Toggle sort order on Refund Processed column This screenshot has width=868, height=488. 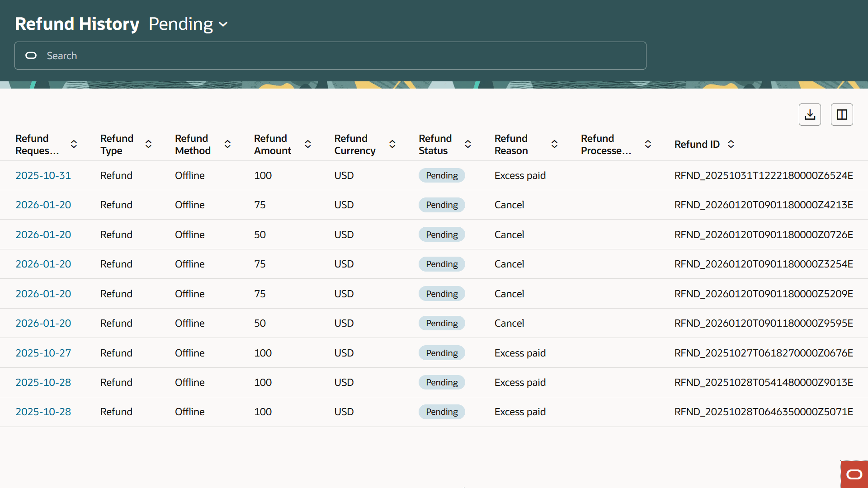pos(648,144)
